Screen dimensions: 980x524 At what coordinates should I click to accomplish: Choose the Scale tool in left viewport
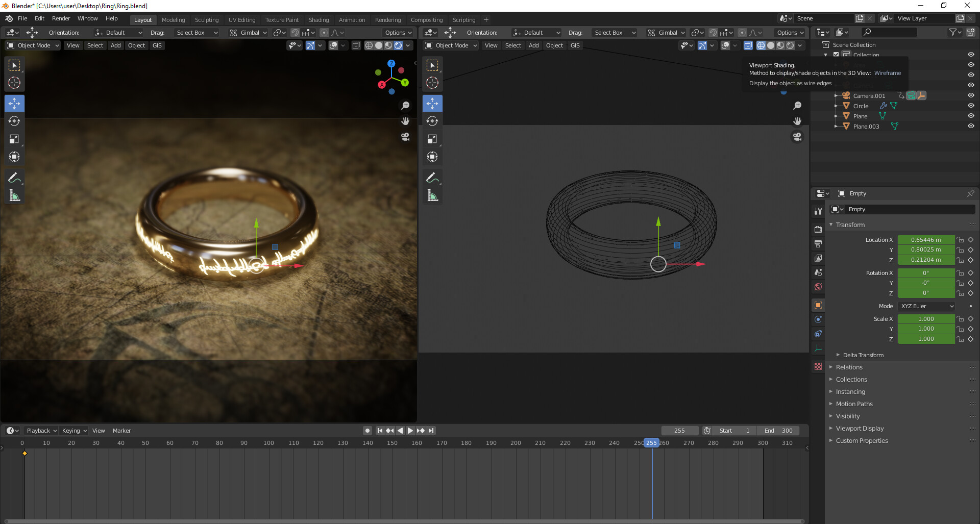tap(14, 139)
